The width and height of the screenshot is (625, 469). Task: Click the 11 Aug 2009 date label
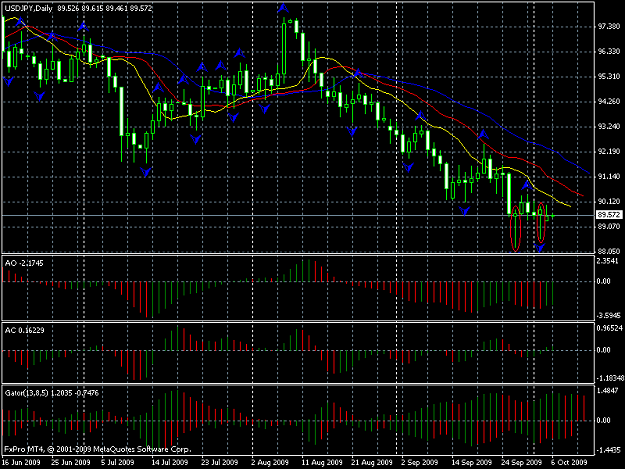[x=322, y=462]
